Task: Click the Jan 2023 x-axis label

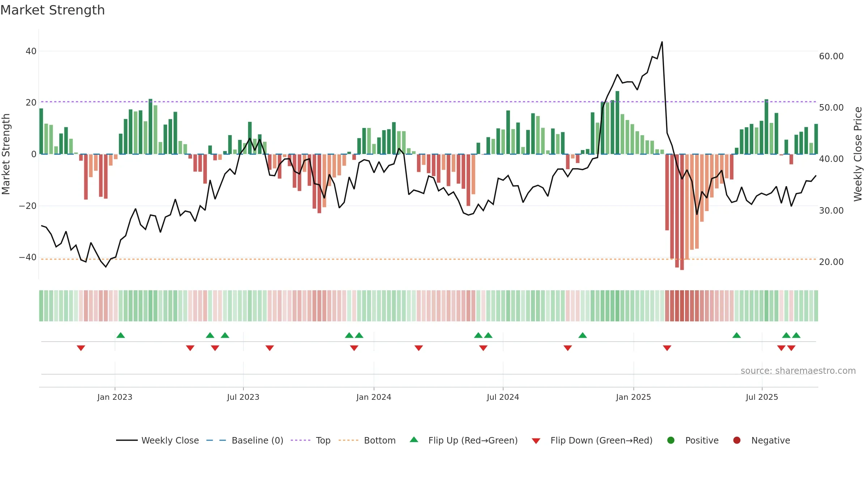Action: 115,397
